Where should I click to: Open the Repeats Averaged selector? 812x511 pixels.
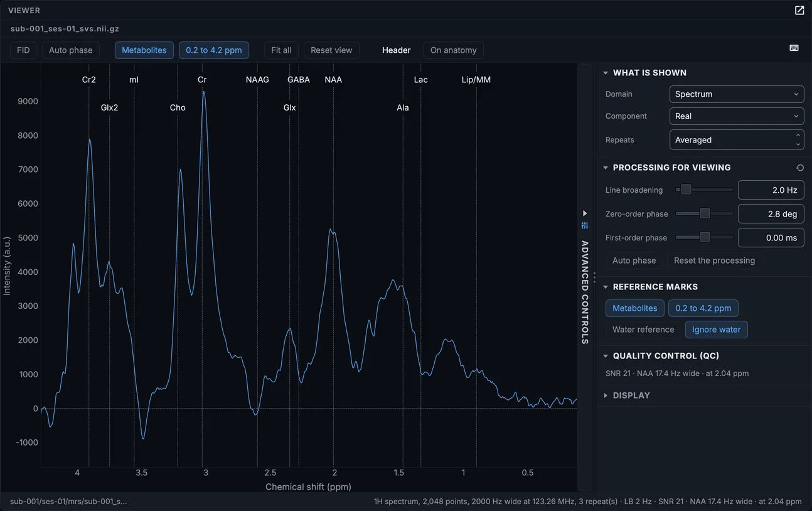(x=737, y=140)
